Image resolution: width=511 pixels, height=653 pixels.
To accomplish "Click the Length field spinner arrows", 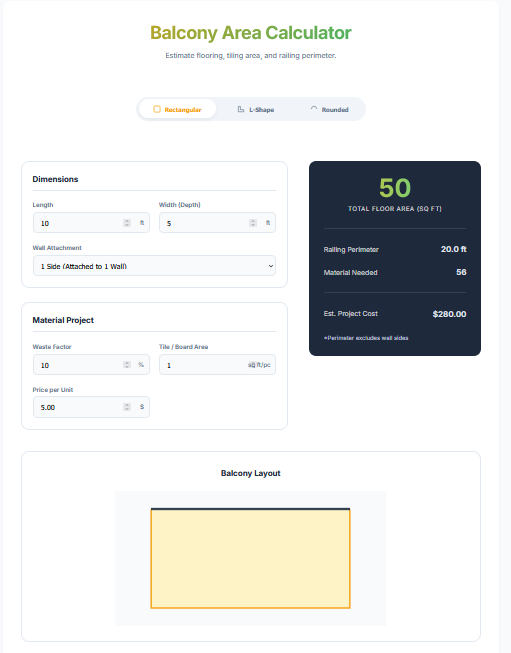I will pos(127,223).
